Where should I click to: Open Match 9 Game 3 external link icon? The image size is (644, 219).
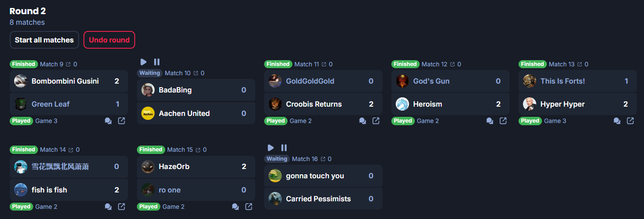[x=121, y=121]
